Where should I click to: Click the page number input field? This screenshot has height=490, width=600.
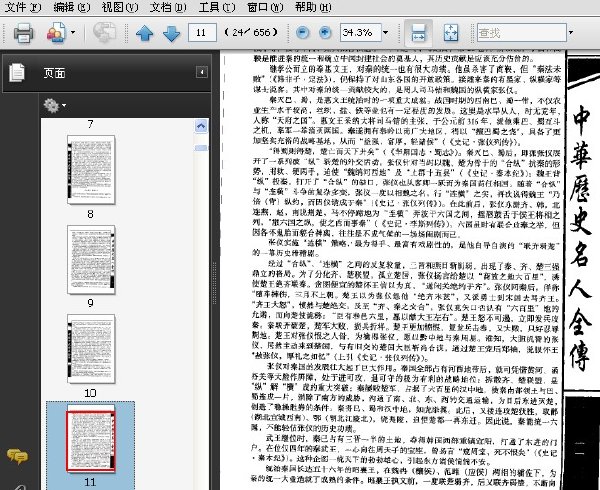[x=202, y=33]
